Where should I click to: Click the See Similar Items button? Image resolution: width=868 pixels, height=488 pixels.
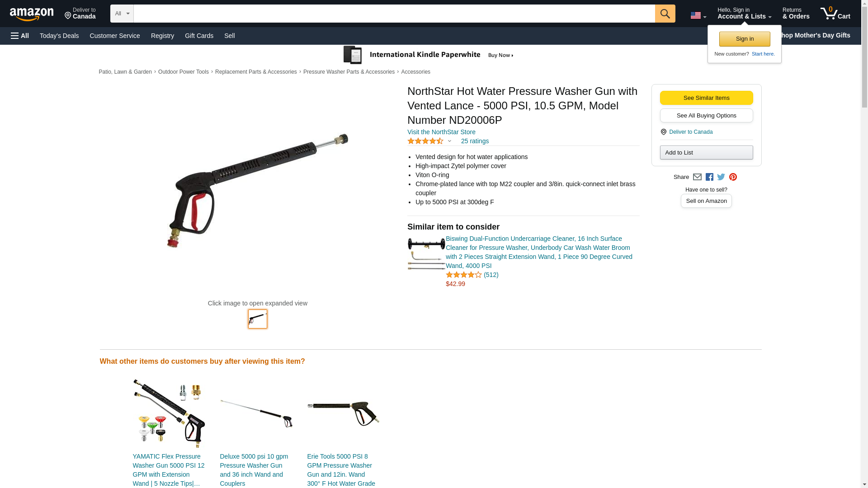click(706, 98)
